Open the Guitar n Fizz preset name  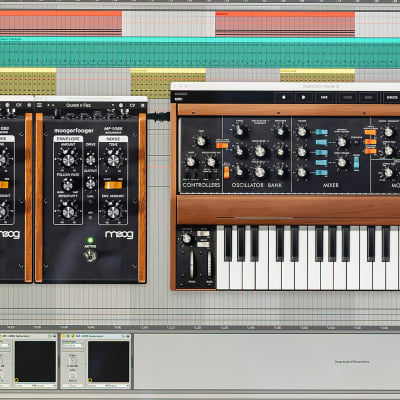[78, 105]
